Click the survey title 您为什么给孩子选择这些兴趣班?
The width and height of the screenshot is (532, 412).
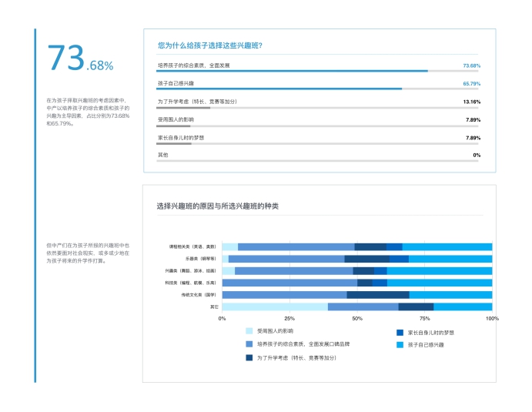tap(209, 45)
